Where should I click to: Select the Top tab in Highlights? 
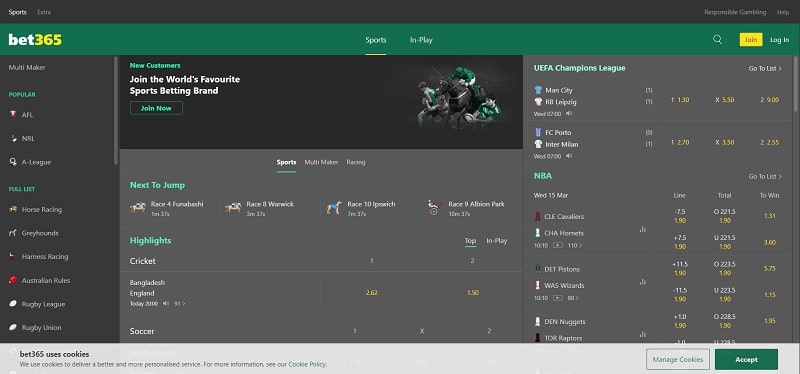click(x=470, y=241)
